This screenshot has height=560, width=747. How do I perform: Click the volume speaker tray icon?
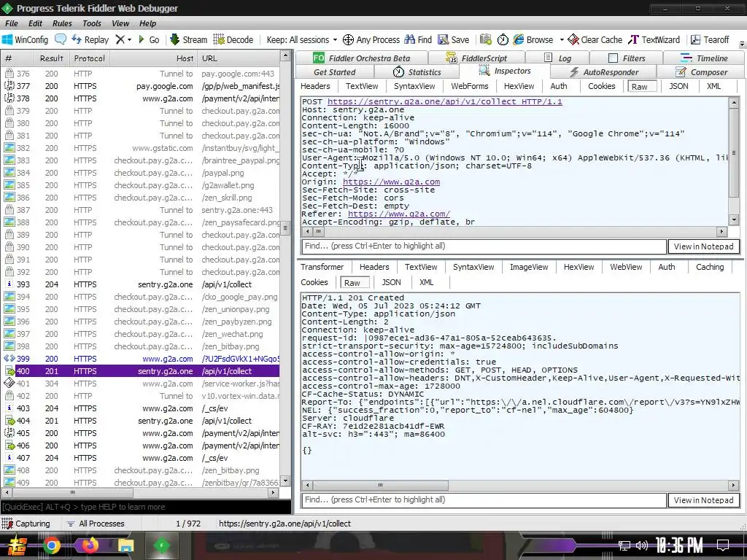642,545
